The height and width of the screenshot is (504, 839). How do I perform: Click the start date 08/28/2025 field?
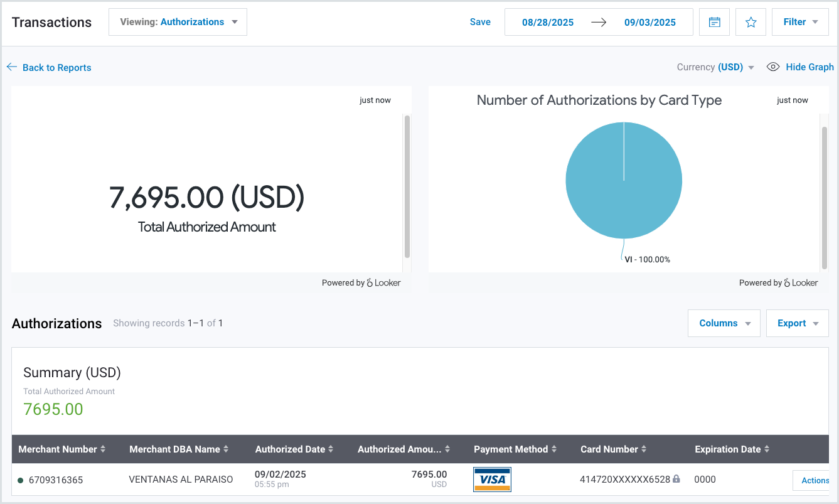pos(548,22)
